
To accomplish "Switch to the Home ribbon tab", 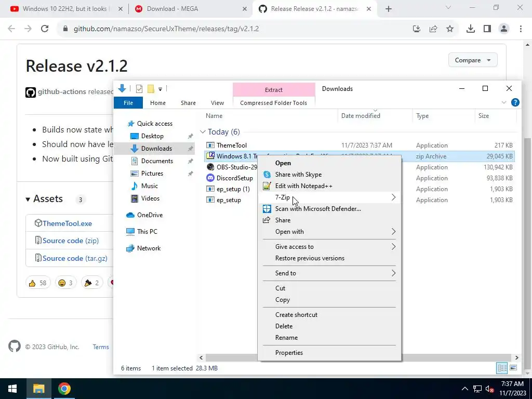I will [158, 103].
